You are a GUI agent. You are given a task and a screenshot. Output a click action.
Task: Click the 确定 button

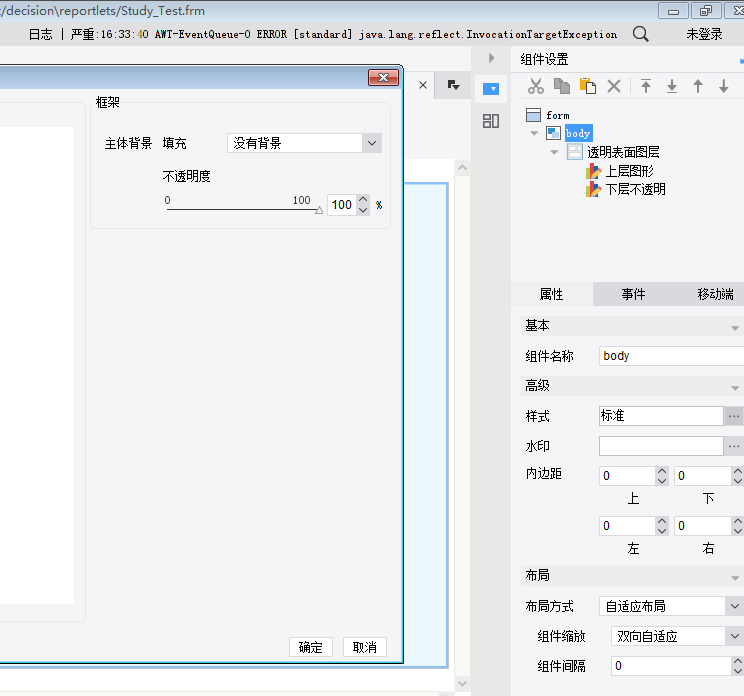pyautogui.click(x=311, y=647)
